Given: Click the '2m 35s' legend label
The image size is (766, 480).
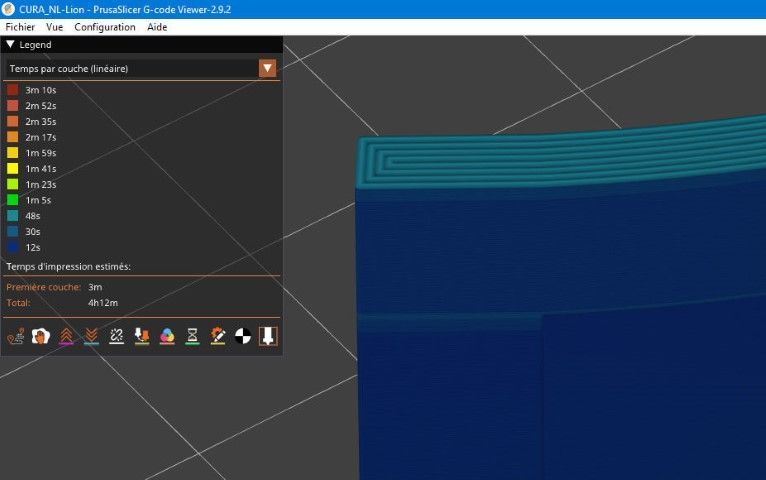Looking at the screenshot, I should [x=41, y=121].
